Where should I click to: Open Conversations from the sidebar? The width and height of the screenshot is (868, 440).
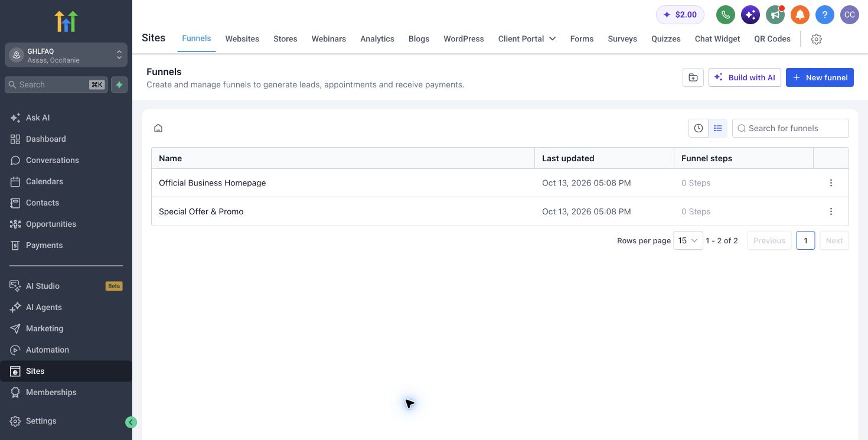point(66,160)
